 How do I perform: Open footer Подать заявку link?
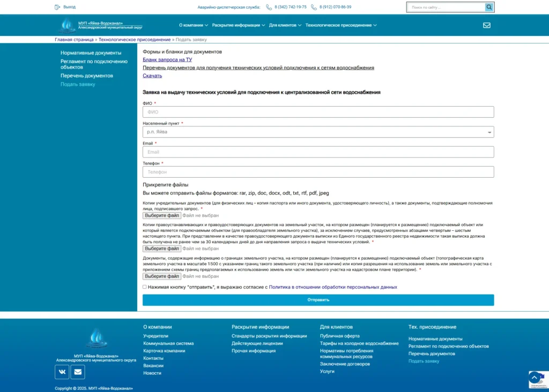pyautogui.click(x=424, y=361)
